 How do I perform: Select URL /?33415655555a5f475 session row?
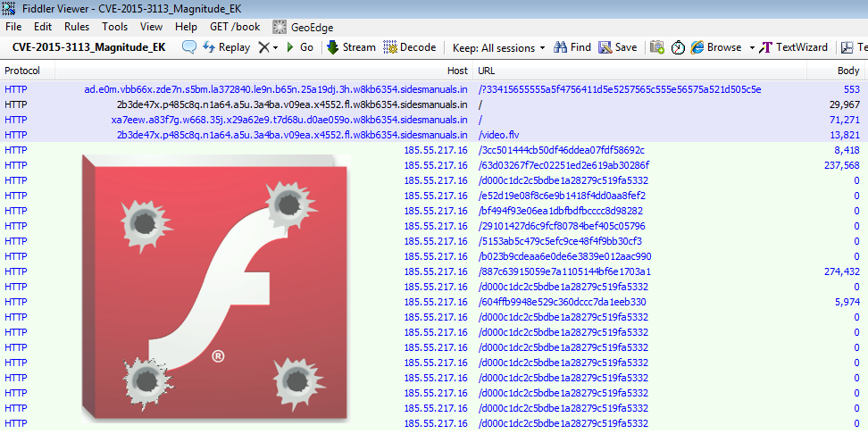(620, 89)
